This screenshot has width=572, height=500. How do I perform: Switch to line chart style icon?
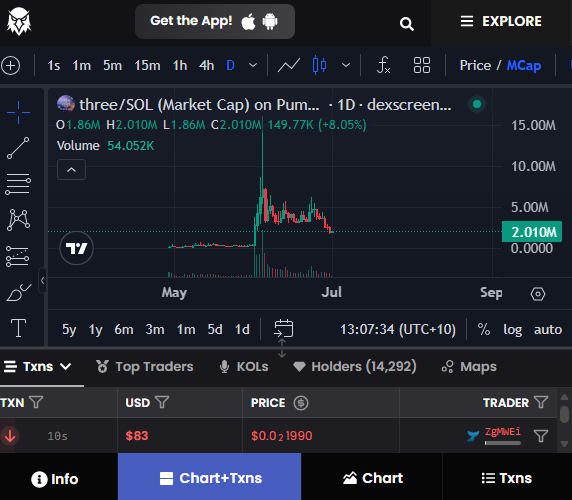pyautogui.click(x=289, y=66)
